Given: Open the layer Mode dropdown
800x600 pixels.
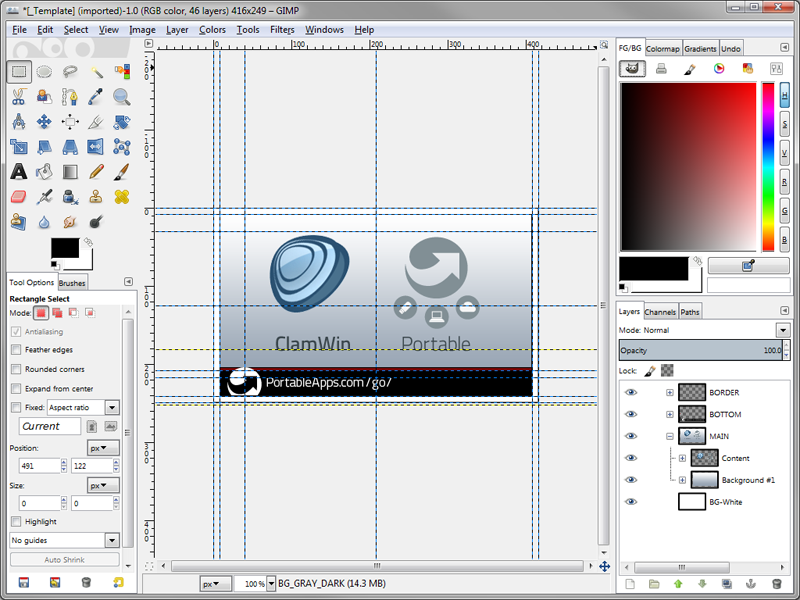Looking at the screenshot, I should coord(782,330).
